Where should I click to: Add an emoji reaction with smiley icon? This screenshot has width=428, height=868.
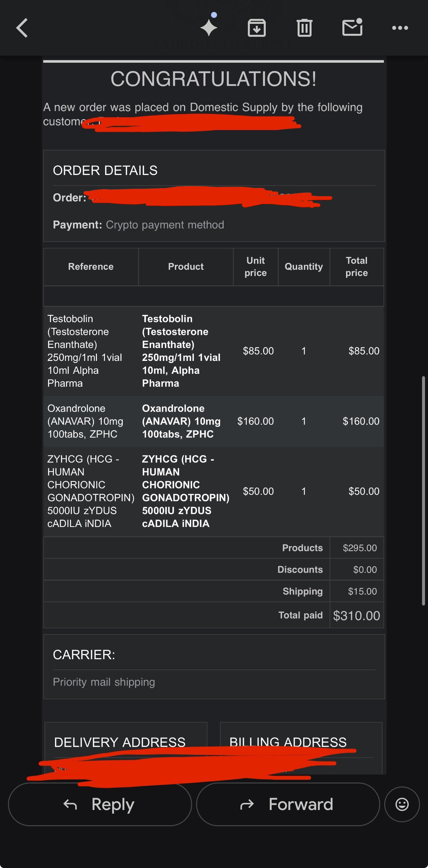tap(402, 804)
